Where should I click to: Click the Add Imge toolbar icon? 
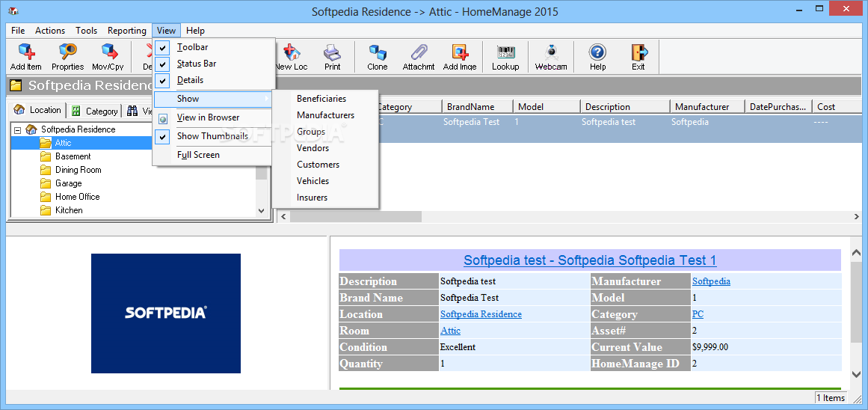(460, 52)
